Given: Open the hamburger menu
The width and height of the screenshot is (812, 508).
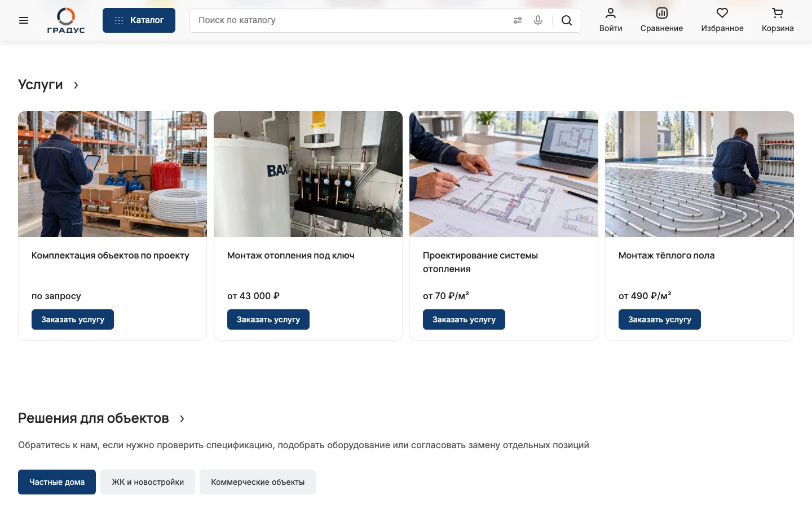Looking at the screenshot, I should (24, 20).
